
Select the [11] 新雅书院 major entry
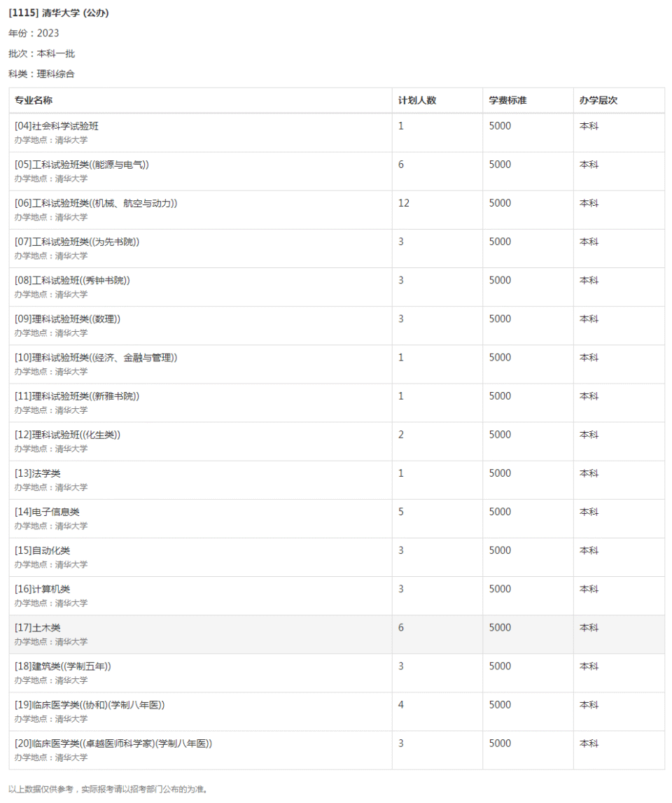click(x=77, y=396)
